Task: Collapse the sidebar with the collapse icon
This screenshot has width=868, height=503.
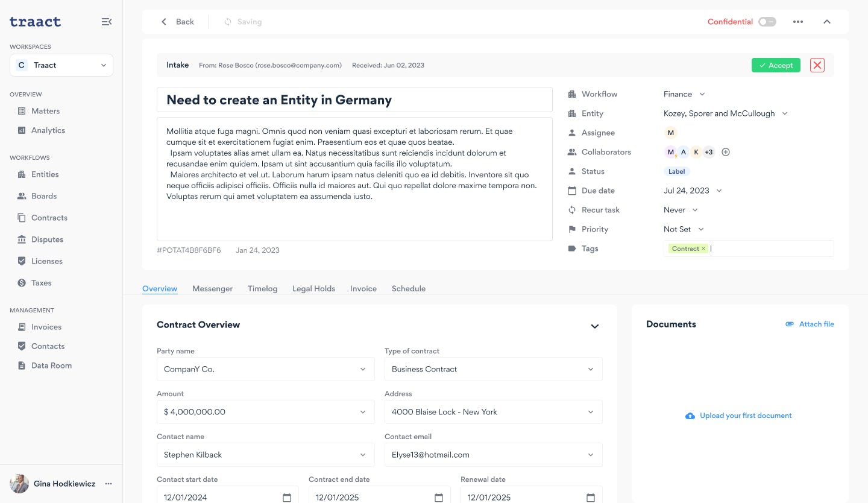Action: (x=107, y=21)
